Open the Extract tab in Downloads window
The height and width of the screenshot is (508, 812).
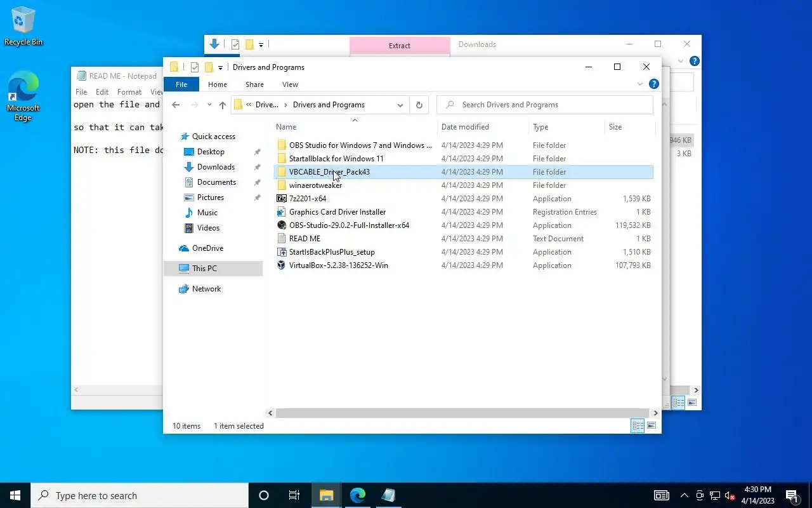[400, 46]
